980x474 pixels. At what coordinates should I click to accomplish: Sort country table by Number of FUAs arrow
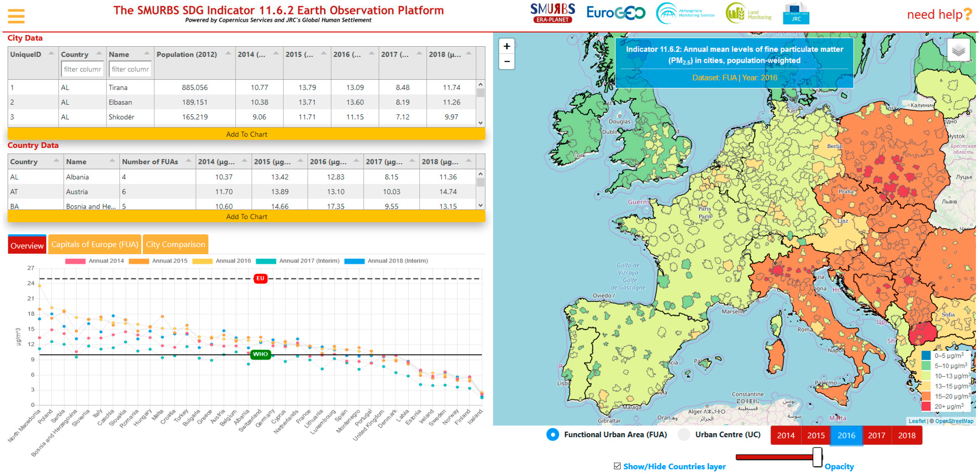point(188,161)
